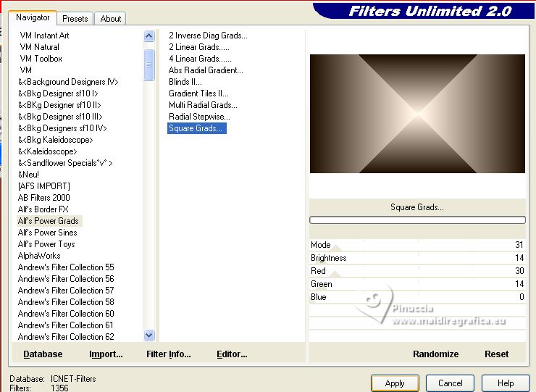Adjust the Red slider
The width and height of the screenshot is (536, 392).
[417, 271]
